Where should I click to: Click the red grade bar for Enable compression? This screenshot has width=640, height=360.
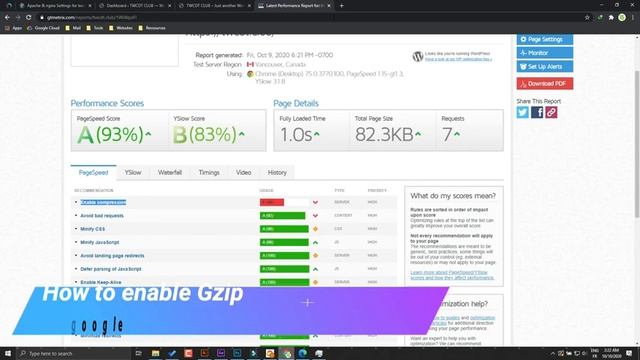(x=272, y=202)
